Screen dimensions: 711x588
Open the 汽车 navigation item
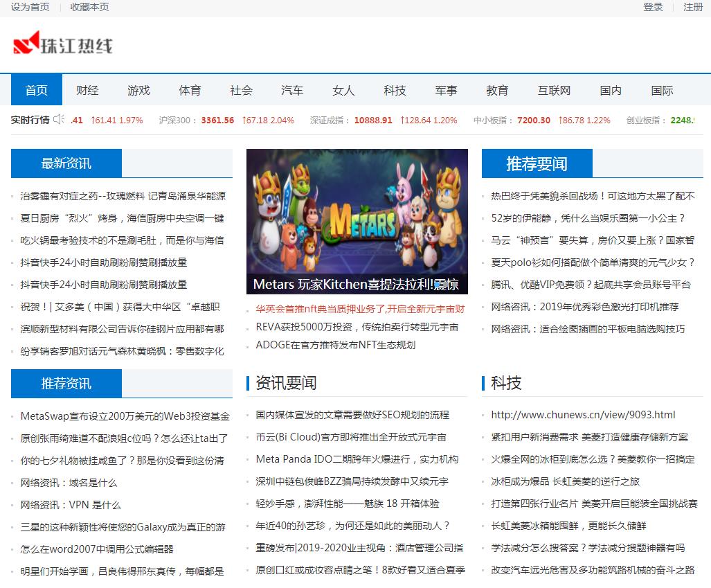pos(292,90)
